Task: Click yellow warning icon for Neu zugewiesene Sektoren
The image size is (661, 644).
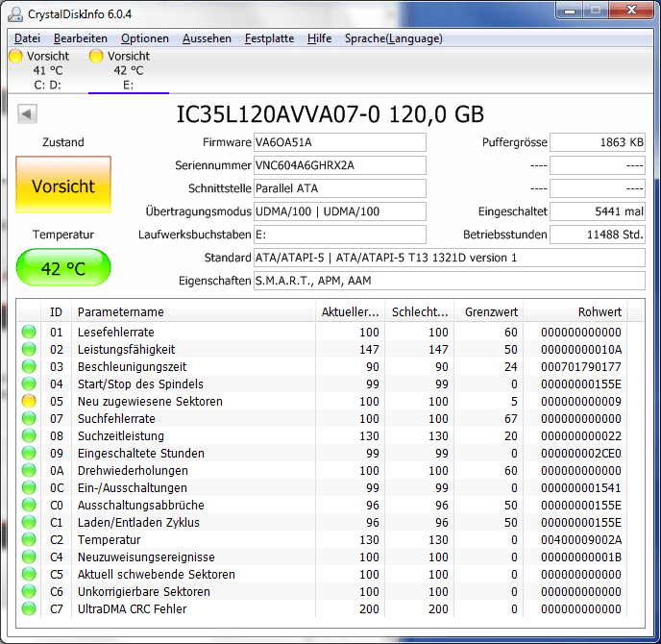Action: tap(29, 401)
